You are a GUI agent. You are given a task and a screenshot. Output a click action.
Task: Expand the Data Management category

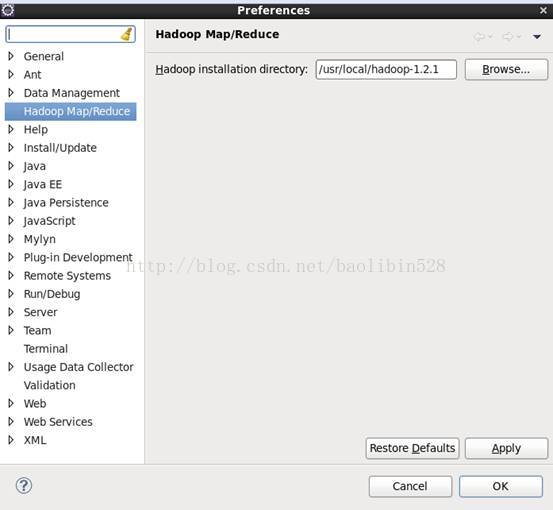click(11, 93)
